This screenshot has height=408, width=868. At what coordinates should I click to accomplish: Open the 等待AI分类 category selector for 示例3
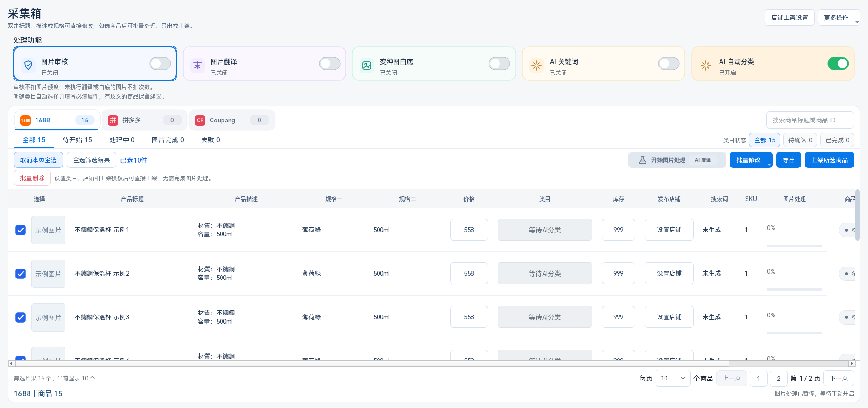[x=545, y=317]
